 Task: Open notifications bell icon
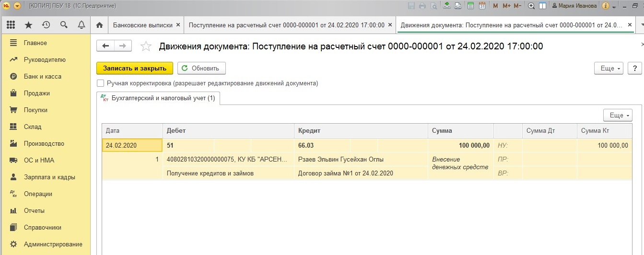point(82,25)
